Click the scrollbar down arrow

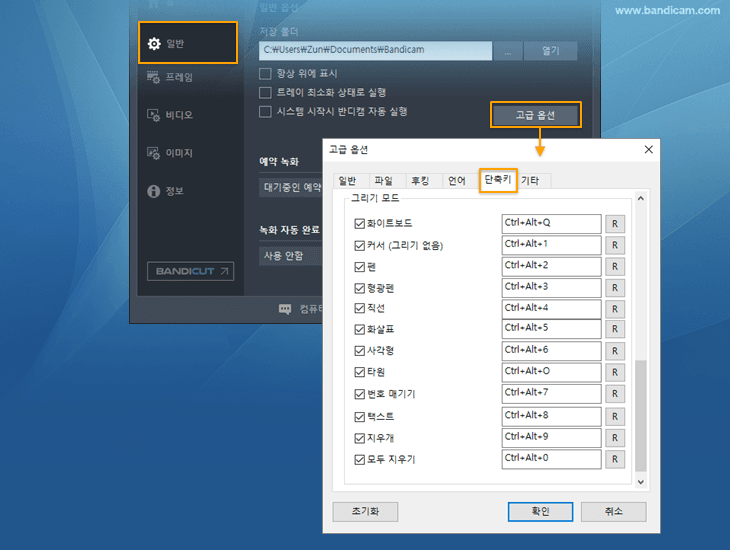coord(641,482)
